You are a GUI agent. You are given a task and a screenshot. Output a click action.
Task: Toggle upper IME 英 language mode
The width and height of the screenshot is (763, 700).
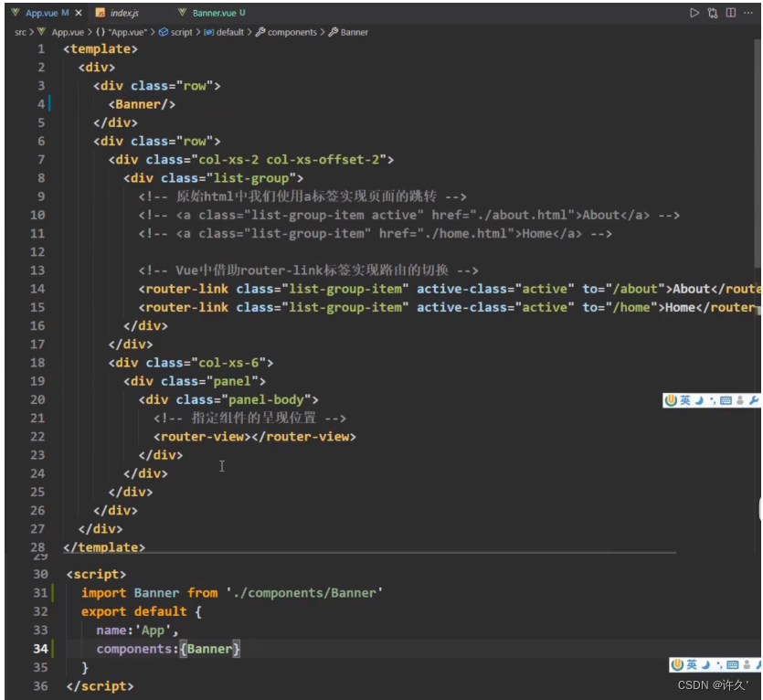(685, 400)
